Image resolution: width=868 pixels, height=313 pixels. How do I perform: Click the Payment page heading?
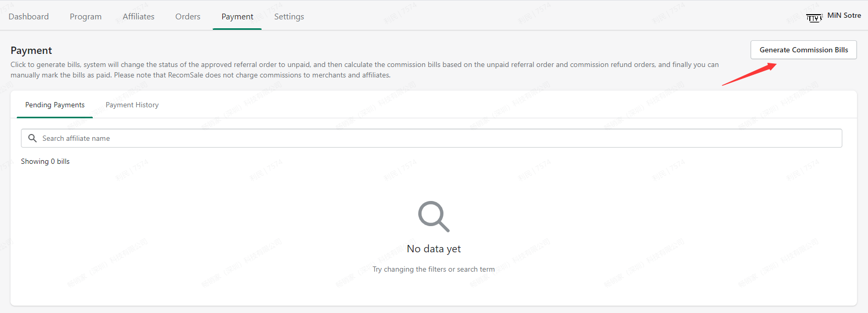click(x=31, y=50)
